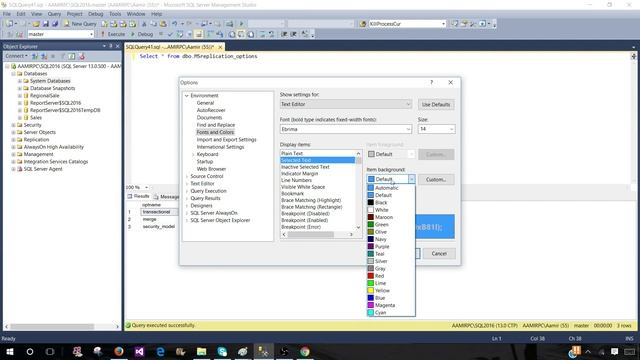Click the New Query toolbar icon

[x=80, y=24]
